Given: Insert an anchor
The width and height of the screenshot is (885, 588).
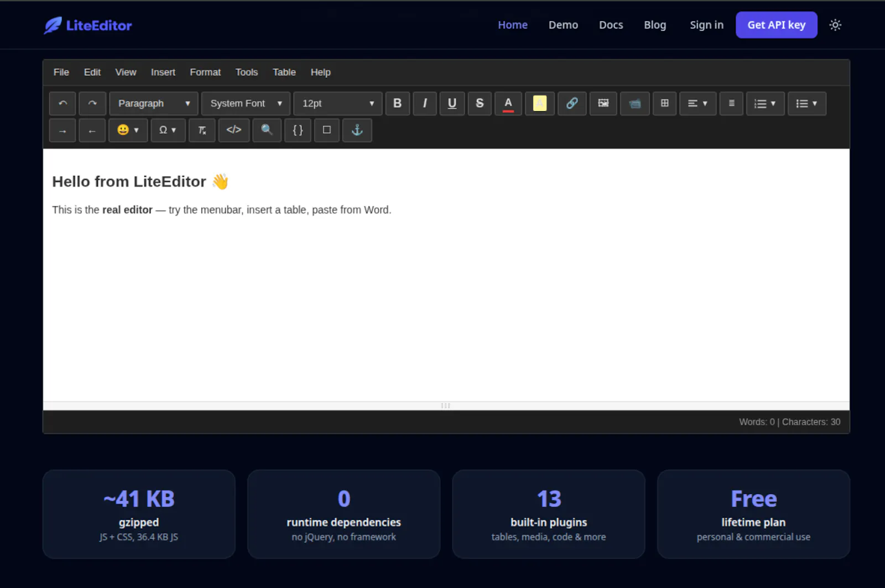Looking at the screenshot, I should click(357, 131).
